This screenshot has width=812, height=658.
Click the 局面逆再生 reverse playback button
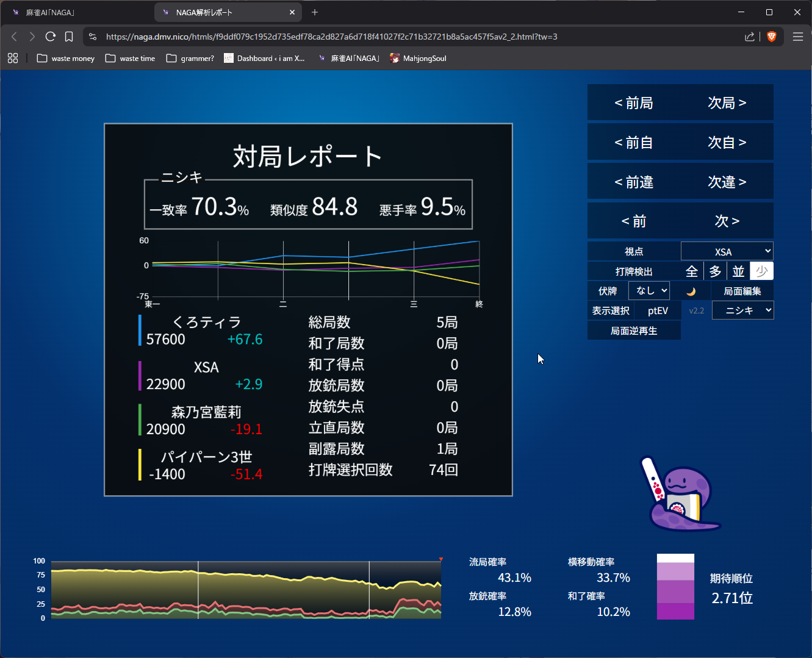634,331
